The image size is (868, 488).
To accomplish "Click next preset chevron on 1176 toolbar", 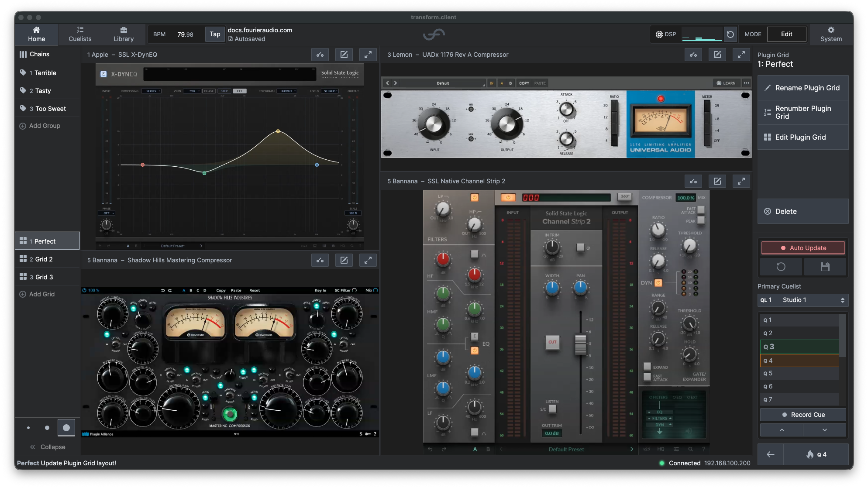I will pos(396,83).
